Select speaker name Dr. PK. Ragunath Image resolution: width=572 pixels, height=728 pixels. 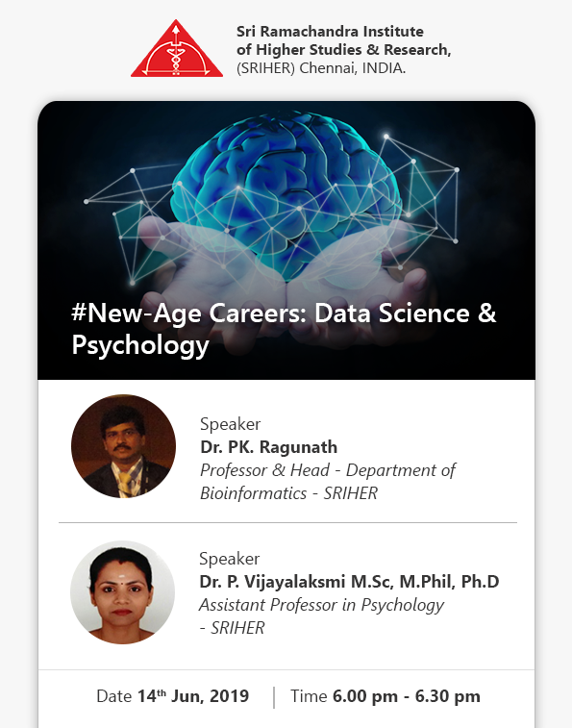point(269,447)
